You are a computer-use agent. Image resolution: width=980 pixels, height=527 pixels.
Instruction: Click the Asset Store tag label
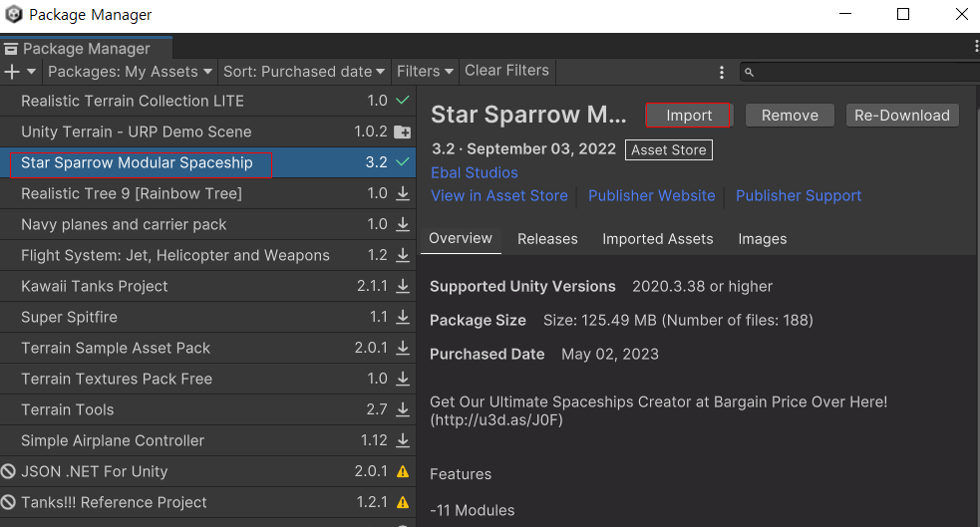click(x=669, y=149)
